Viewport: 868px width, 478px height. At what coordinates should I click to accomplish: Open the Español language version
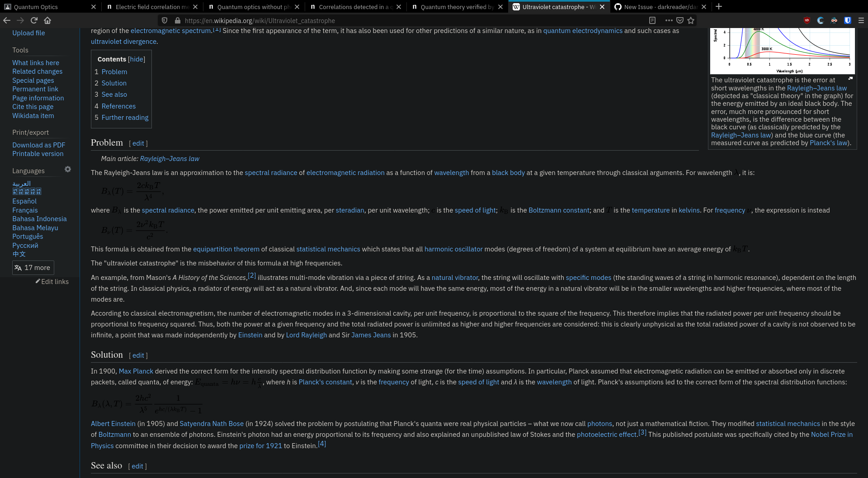point(24,201)
